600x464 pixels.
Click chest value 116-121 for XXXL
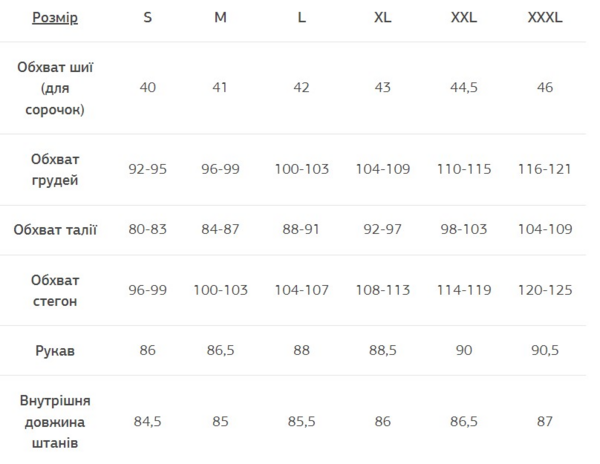pos(545,169)
